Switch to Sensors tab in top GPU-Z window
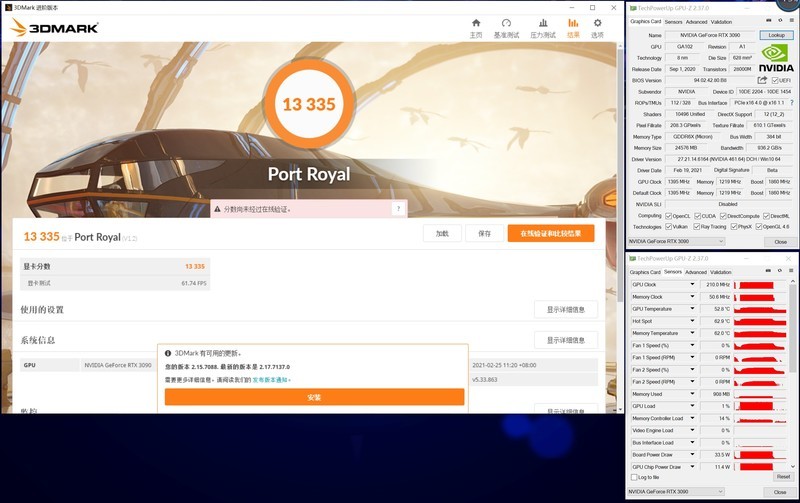Viewport: 800px width, 503px height. tap(673, 22)
